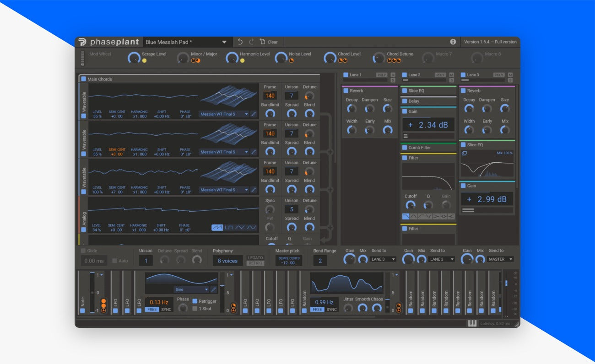Viewport: 595px width, 364px height.
Task: Click the keyboard icon beside the Latency readout
Action: click(x=471, y=323)
